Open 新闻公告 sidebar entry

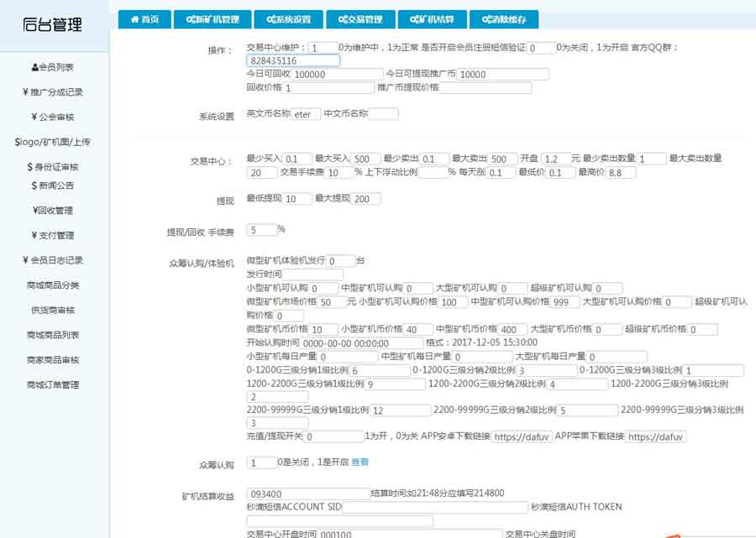pyautogui.click(x=53, y=185)
